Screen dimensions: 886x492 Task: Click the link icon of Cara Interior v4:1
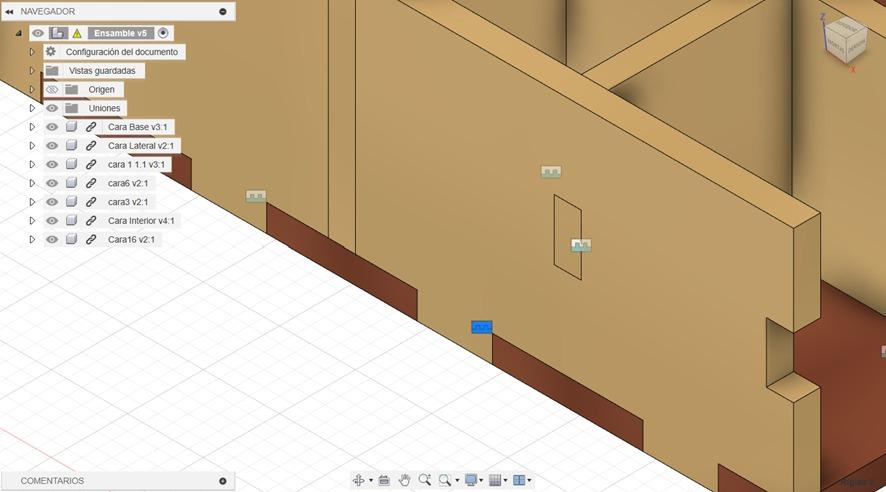pos(90,221)
